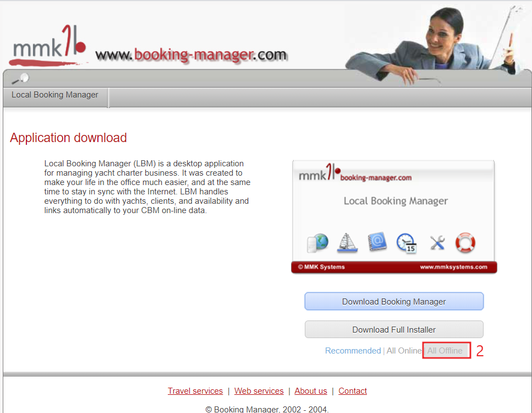Click the www.booking-manager.com header title
Image resolution: width=532 pixels, height=413 pixels.
coord(191,55)
